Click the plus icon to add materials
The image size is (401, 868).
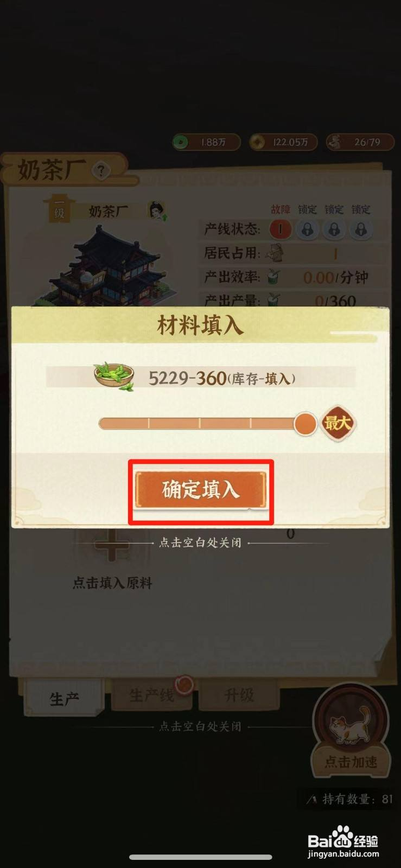tap(112, 544)
